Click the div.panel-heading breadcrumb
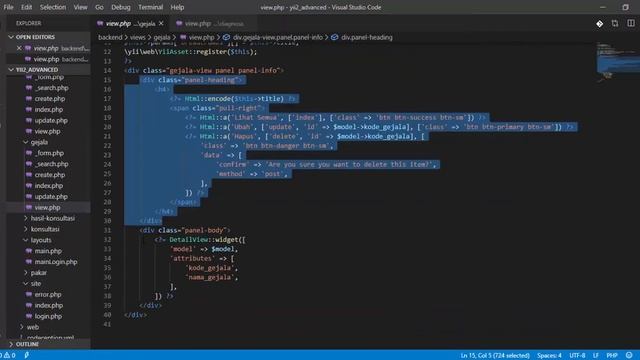This screenshot has height=360, width=640. pos(367,37)
